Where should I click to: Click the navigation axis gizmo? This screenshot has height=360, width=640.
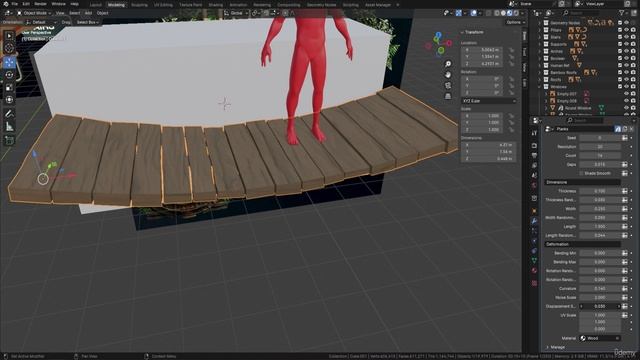click(x=439, y=43)
